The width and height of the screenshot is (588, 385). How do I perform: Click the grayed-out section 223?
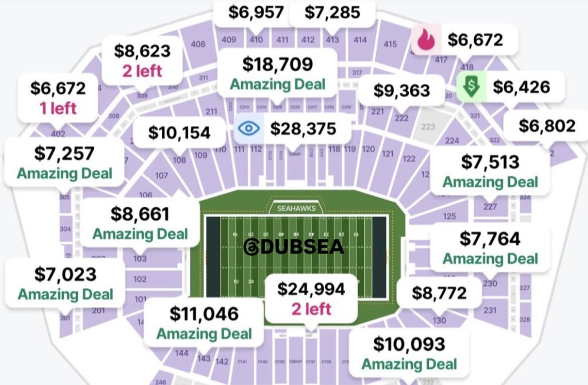pyautogui.click(x=428, y=127)
